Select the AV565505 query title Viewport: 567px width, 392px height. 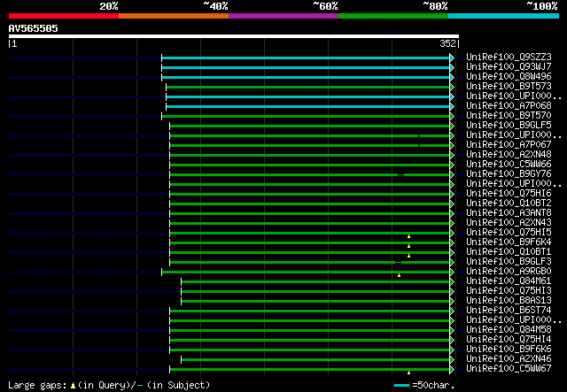pos(34,28)
